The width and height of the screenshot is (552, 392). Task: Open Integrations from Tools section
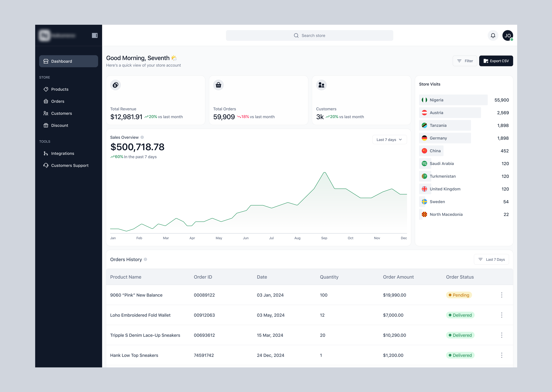click(x=63, y=154)
